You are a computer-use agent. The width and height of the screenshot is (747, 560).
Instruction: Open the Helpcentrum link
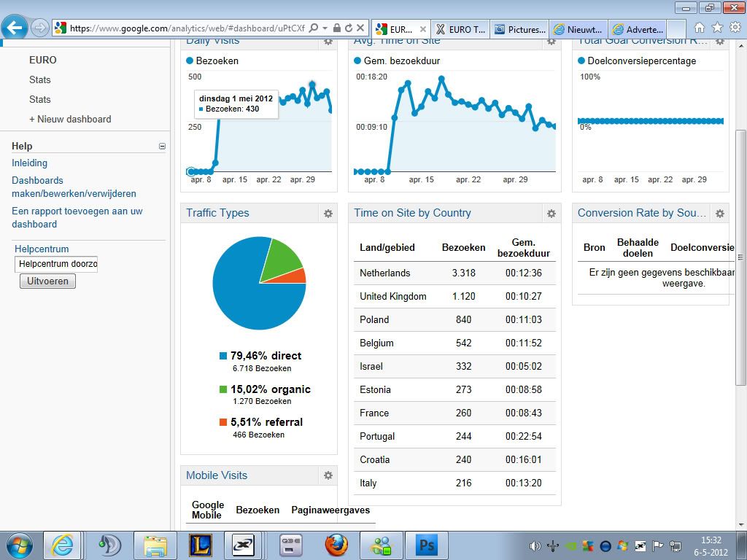click(42, 249)
